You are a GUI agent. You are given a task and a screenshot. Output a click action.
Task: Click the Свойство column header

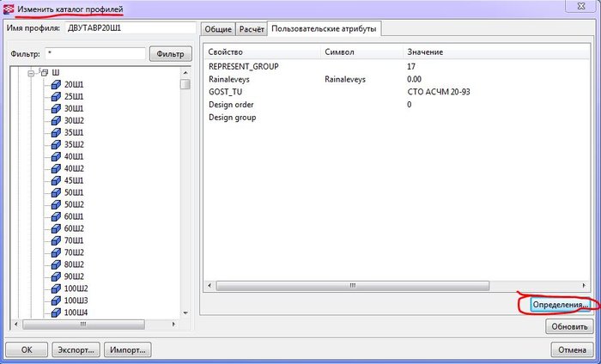(262, 52)
